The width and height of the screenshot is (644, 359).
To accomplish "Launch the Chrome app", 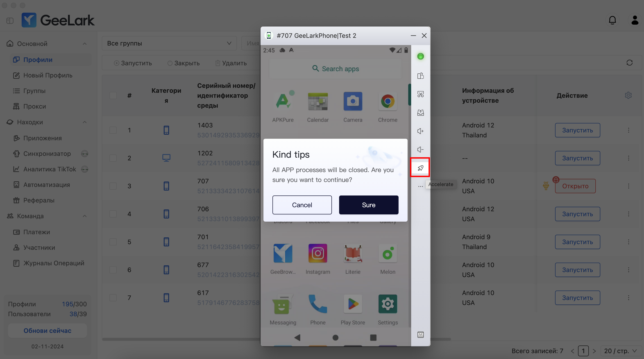I will point(388,107).
